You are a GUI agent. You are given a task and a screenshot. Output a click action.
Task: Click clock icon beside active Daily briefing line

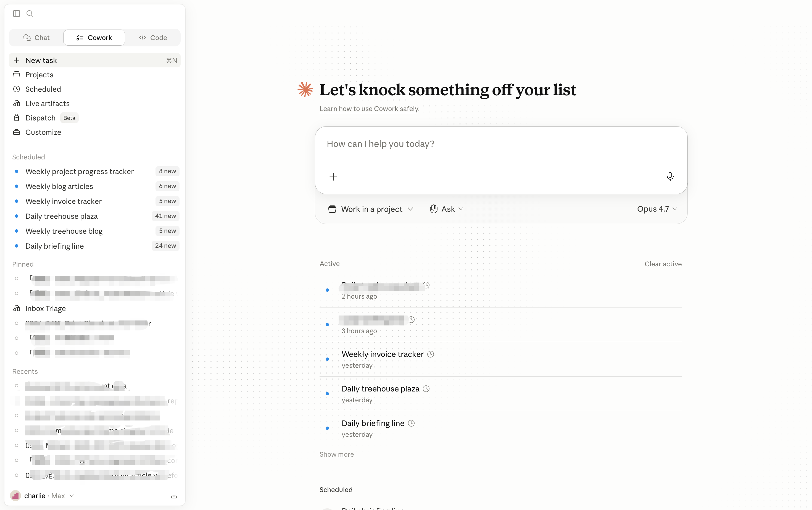(412, 423)
